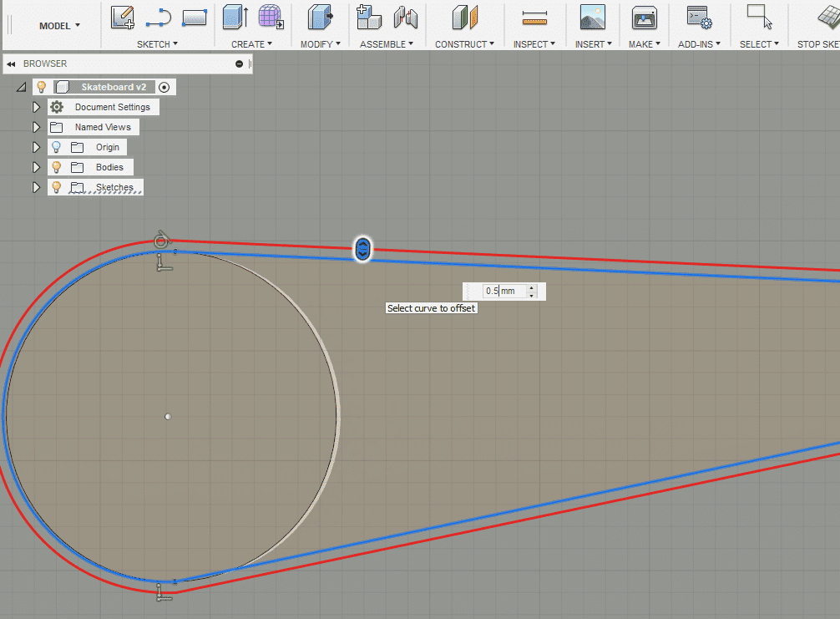Open the SELECT menu
Image resolution: width=840 pixels, height=619 pixels.
coord(759,44)
